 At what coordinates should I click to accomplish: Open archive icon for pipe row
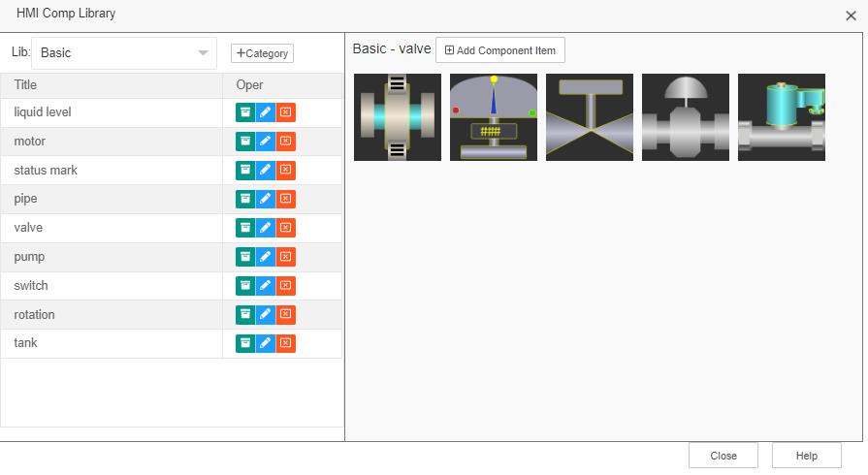click(x=245, y=199)
